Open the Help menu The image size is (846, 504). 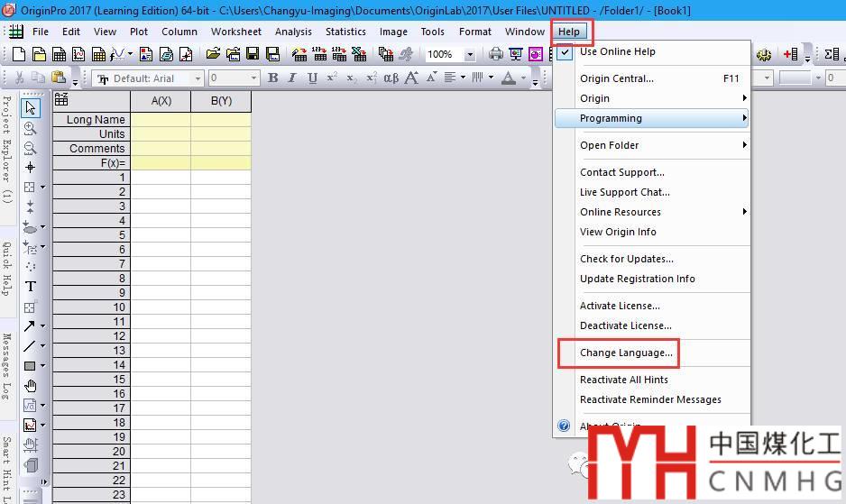click(569, 32)
